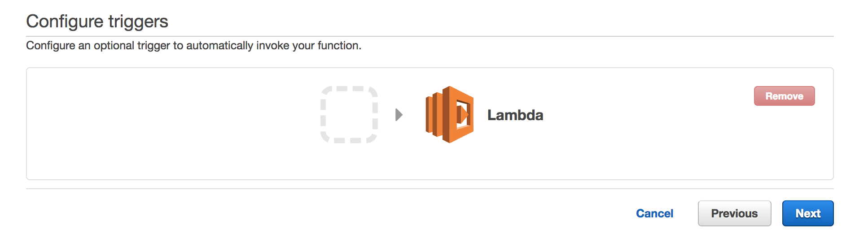The image size is (868, 251).
Task: Open trigger source list from dashed square
Action: [x=349, y=115]
